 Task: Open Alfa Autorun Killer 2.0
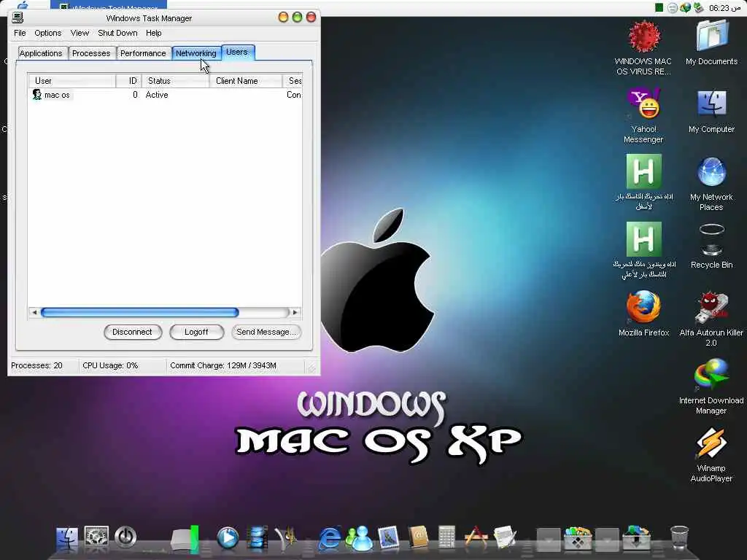tap(712, 308)
